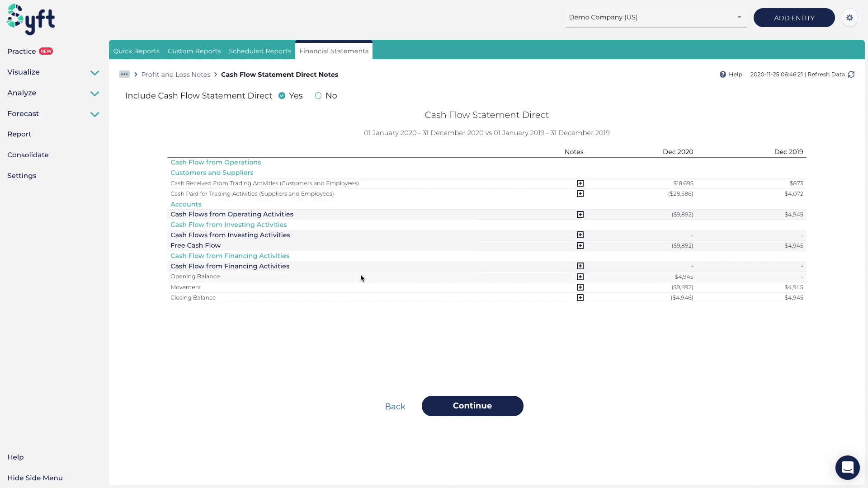This screenshot has width=868, height=488.
Task: Click the breadcrumb link Profit and Loss Notes
Action: tap(176, 74)
